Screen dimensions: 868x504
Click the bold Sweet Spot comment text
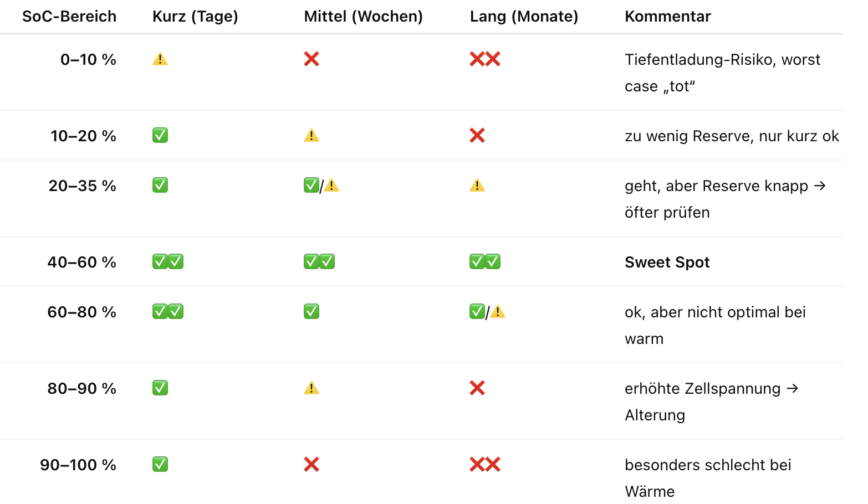click(667, 262)
